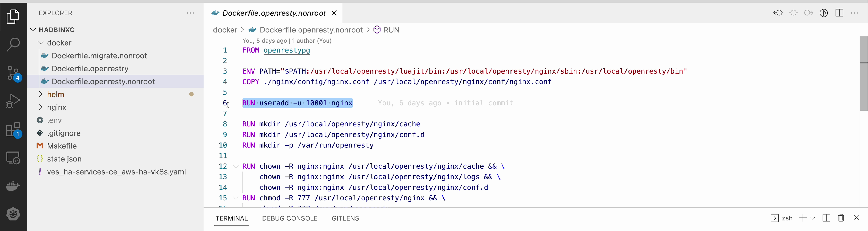The height and width of the screenshot is (231, 868).
Task: Fold the RUN chown block at line 12
Action: point(236,166)
